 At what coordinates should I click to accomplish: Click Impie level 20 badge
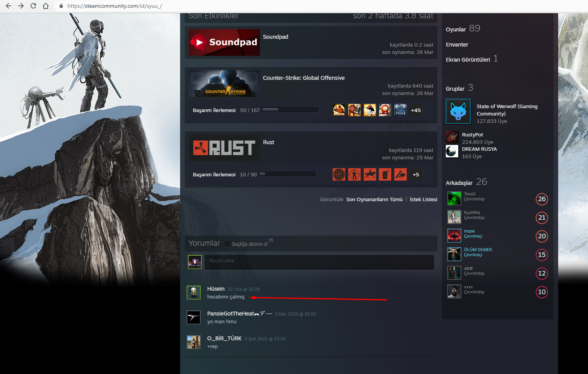[x=542, y=236]
